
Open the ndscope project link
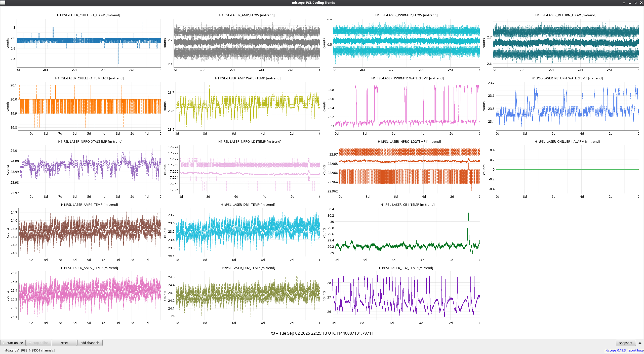[610, 350]
